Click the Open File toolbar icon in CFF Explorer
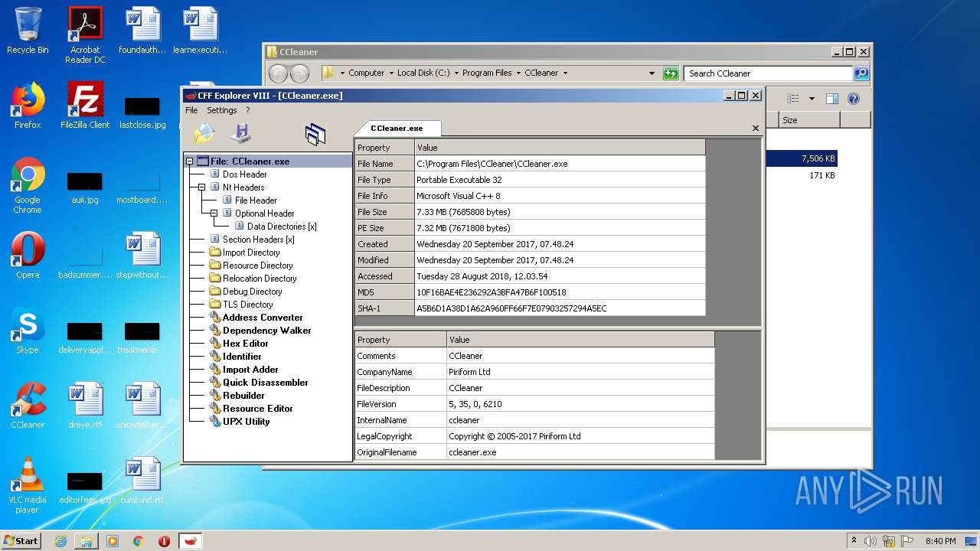This screenshot has width=980, height=551. [x=204, y=134]
